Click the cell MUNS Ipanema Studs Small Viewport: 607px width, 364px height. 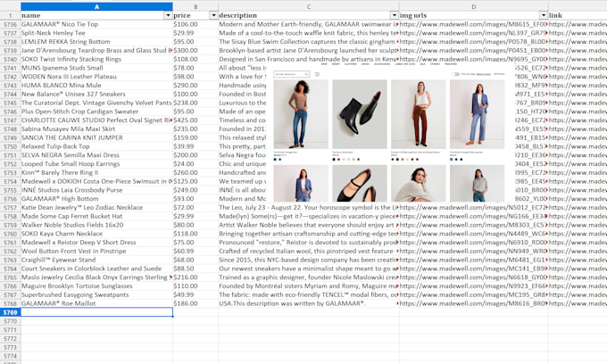(96, 68)
